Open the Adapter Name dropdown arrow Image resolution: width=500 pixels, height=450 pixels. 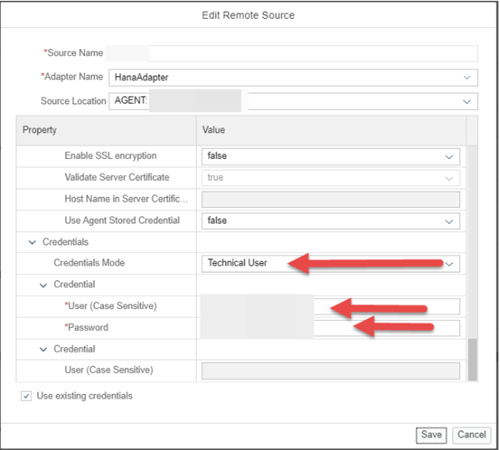[x=467, y=78]
